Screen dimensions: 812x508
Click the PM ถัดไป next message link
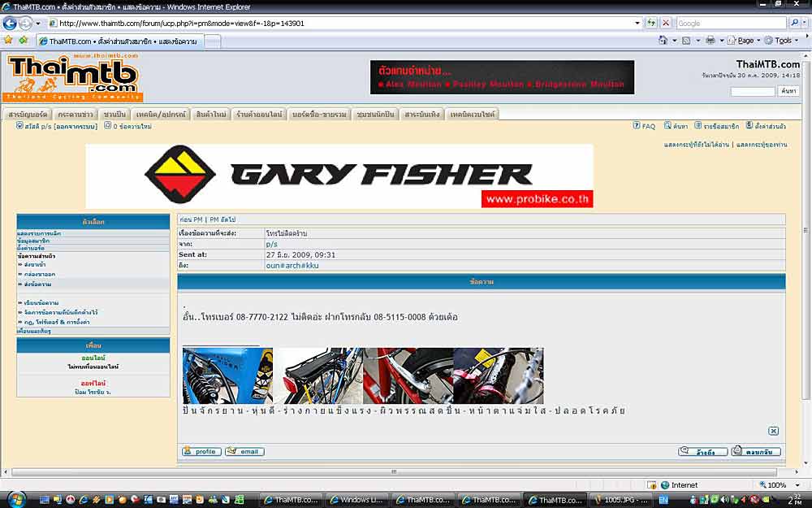222,219
